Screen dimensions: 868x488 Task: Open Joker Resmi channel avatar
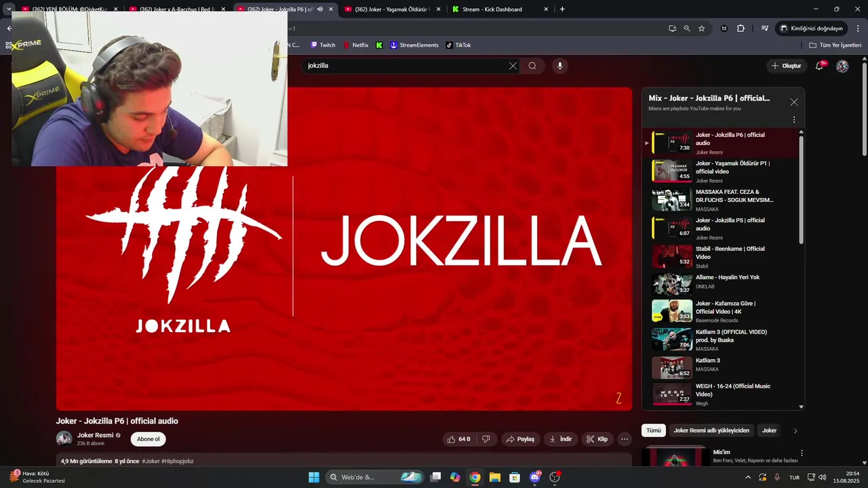64,439
